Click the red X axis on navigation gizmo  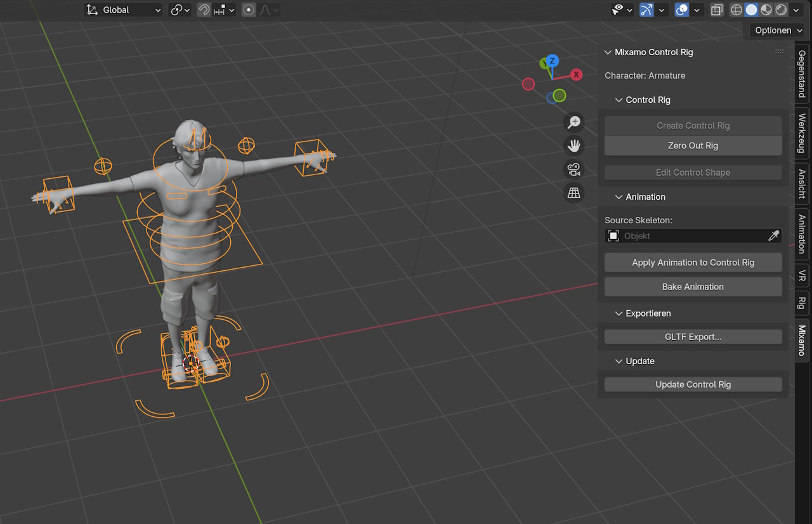point(576,75)
